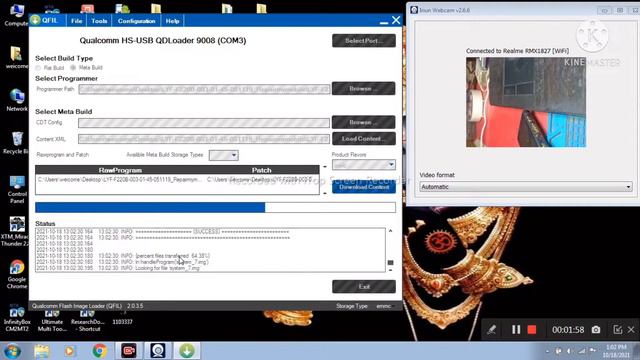The height and width of the screenshot is (360, 640).
Task: Click the Network desktop icon
Action: (x=16, y=100)
